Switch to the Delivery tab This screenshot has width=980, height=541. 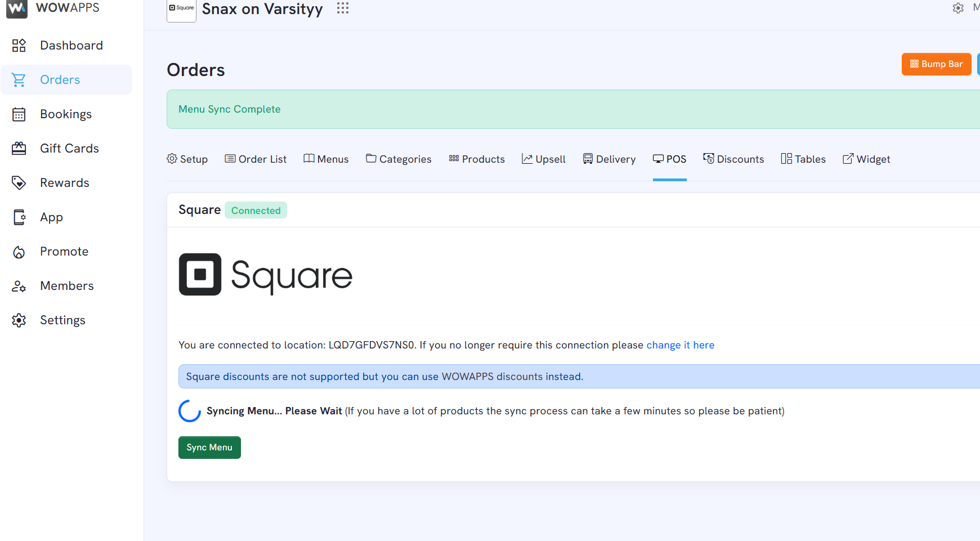[609, 159]
